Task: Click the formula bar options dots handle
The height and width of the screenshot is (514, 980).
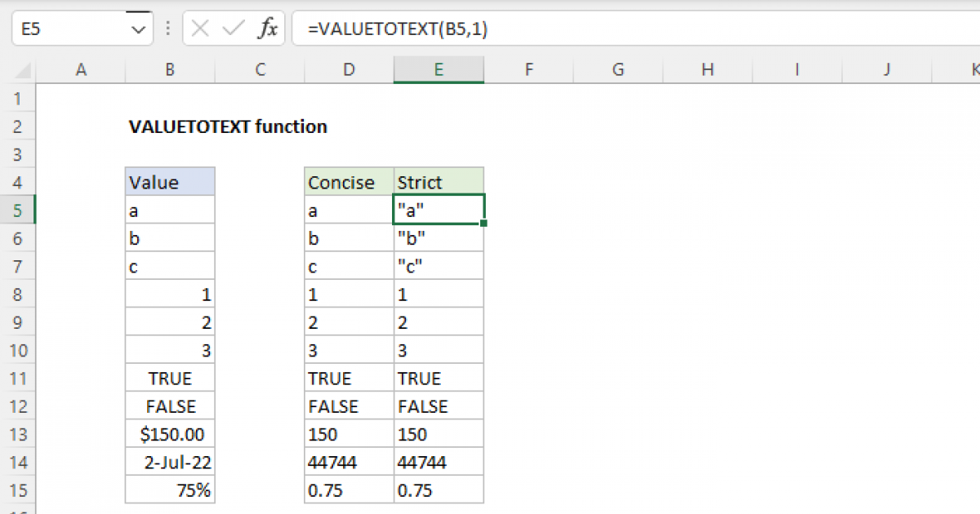Action: tap(167, 29)
